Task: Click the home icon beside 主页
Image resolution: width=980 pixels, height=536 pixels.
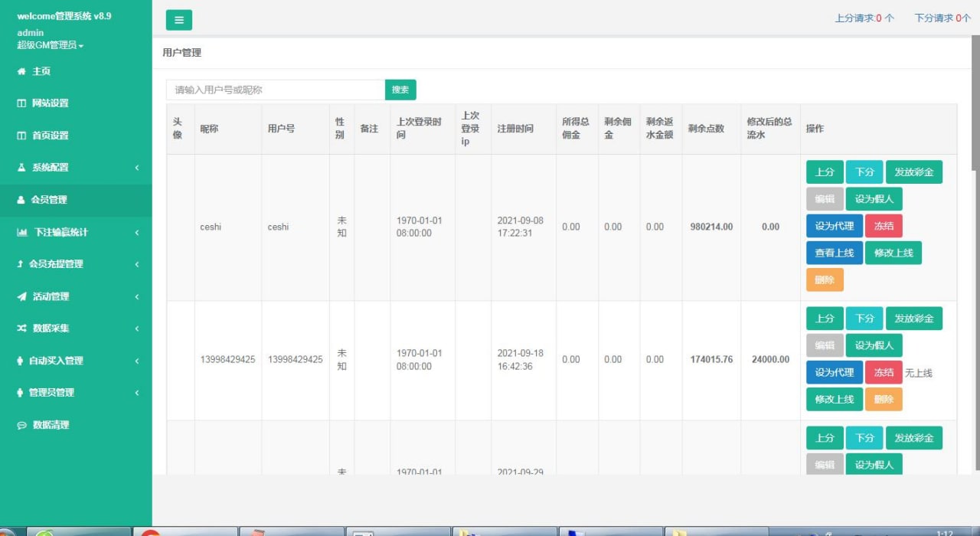Action: (x=21, y=71)
